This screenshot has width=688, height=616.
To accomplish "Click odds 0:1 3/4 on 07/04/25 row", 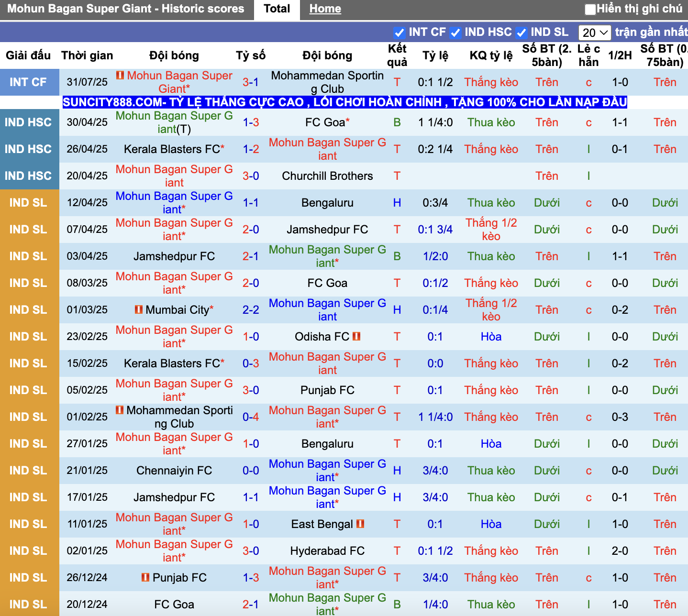I will (x=435, y=230).
